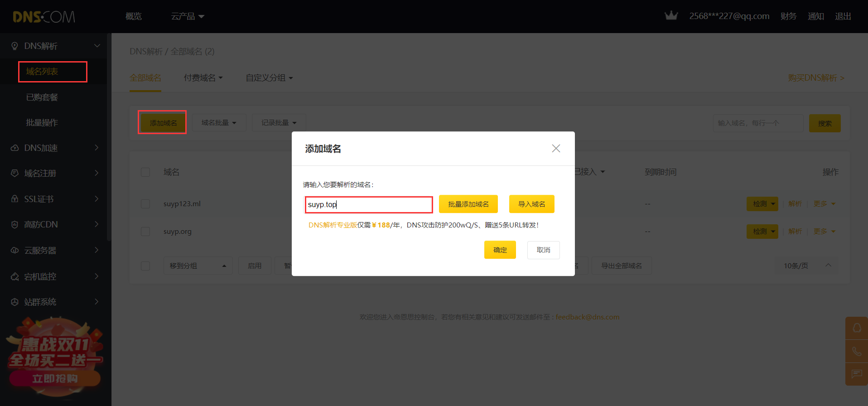This screenshot has height=406, width=868.
Task: Focus the domain name input in dialog
Action: click(x=369, y=204)
